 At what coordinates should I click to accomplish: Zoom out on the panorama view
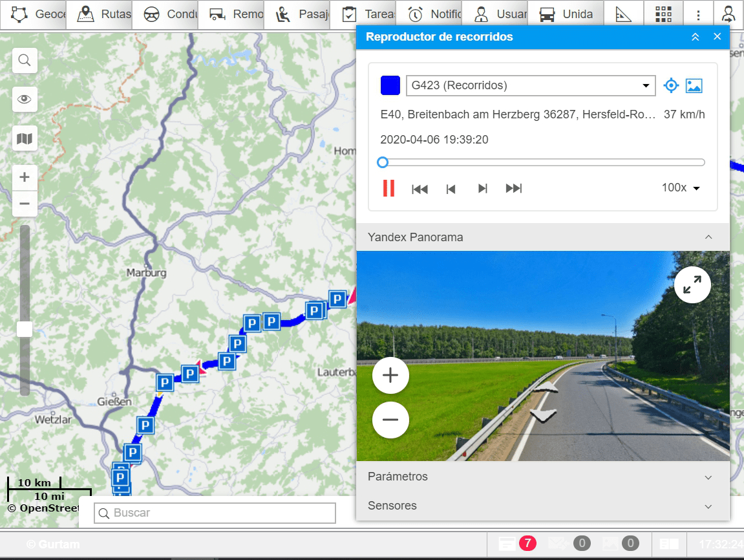pos(390,420)
